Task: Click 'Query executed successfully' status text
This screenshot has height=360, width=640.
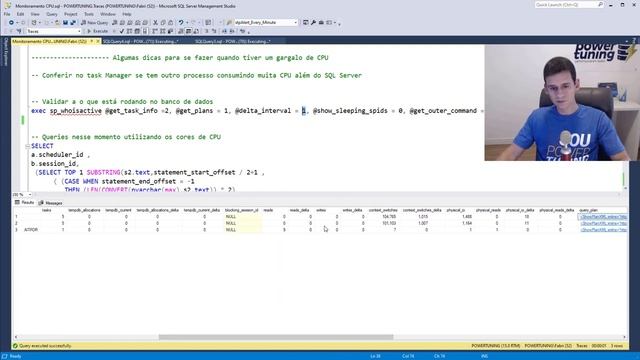Action: point(45,346)
